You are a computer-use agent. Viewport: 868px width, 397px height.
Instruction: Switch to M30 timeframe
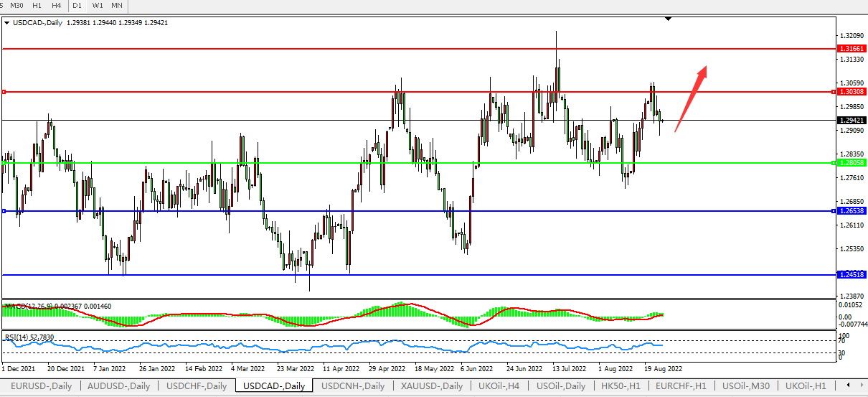pyautogui.click(x=16, y=6)
